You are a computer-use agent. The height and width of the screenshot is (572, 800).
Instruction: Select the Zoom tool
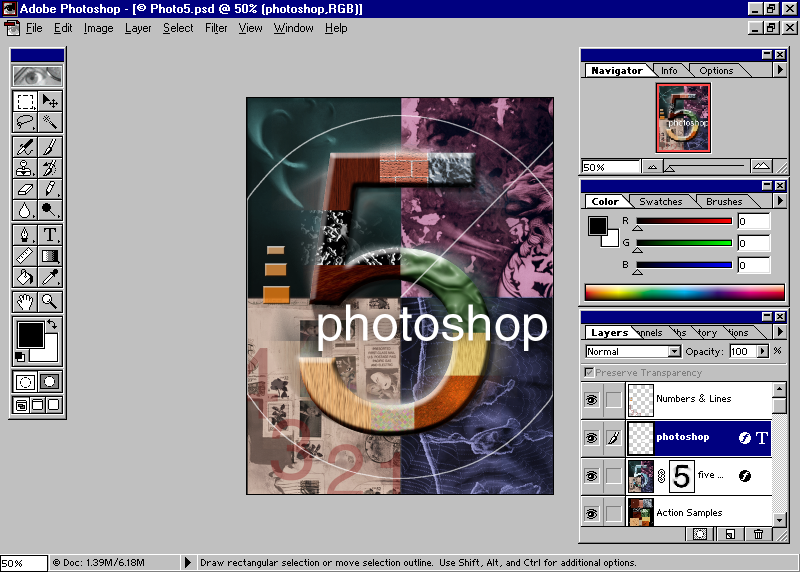click(50, 302)
